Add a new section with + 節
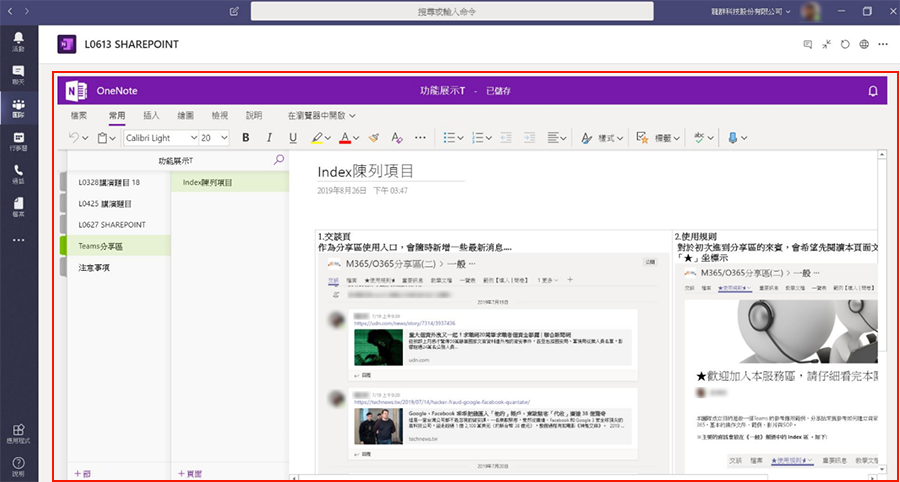The image size is (900, 482). click(82, 473)
